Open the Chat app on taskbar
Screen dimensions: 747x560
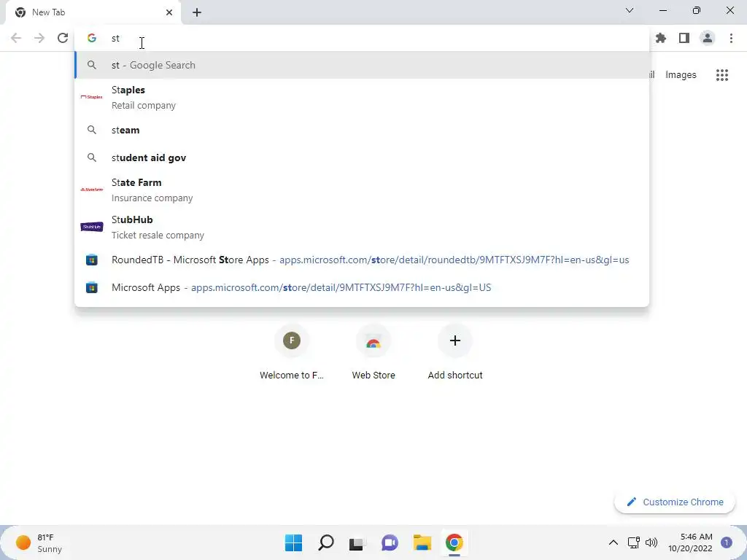point(390,542)
